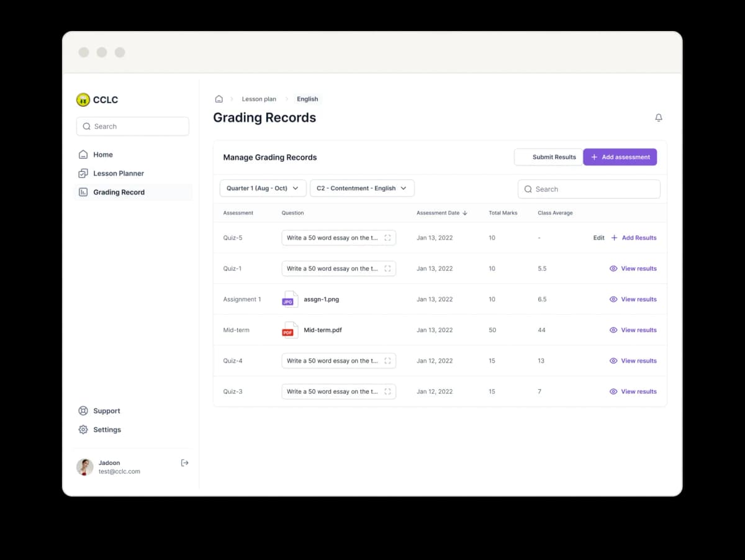View results for Quiz-1
745x560 pixels.
633,269
